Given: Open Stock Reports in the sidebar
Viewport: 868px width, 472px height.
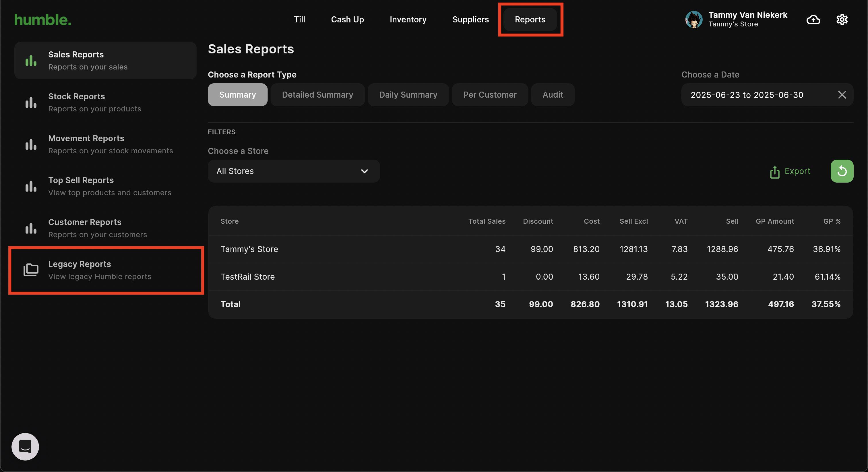Looking at the screenshot, I should coord(105,102).
